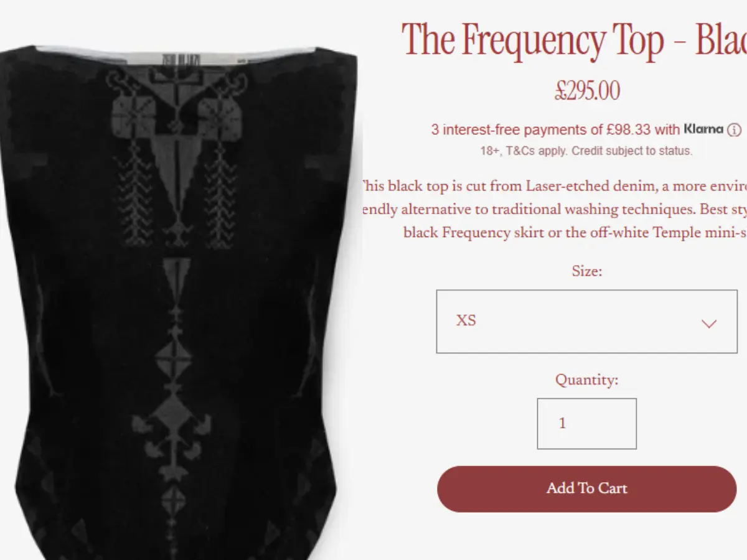Expand the size dropdown chevron arrow
The width and height of the screenshot is (747, 560).
[709, 324]
